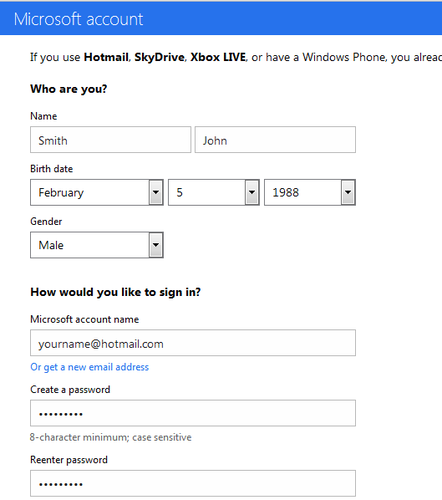The height and width of the screenshot is (500, 442).
Task: Click the first name field containing John
Action: pos(275,140)
